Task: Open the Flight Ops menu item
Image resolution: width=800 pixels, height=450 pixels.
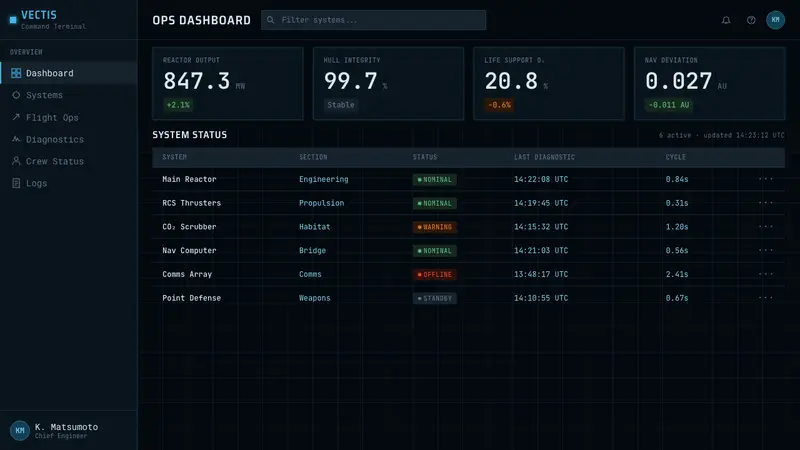Action: point(69,117)
